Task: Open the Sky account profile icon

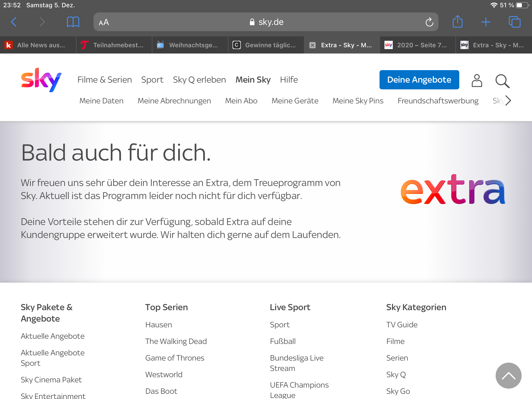Action: pos(477,81)
